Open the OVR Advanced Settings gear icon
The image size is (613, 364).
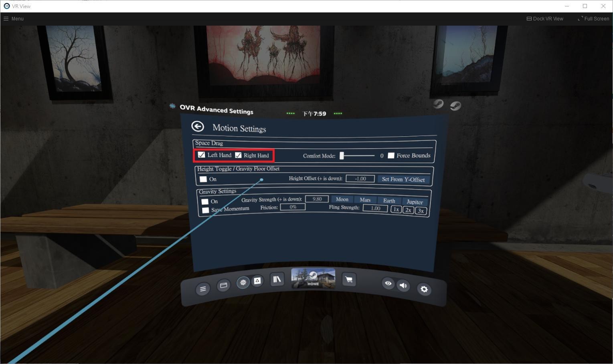click(x=243, y=282)
